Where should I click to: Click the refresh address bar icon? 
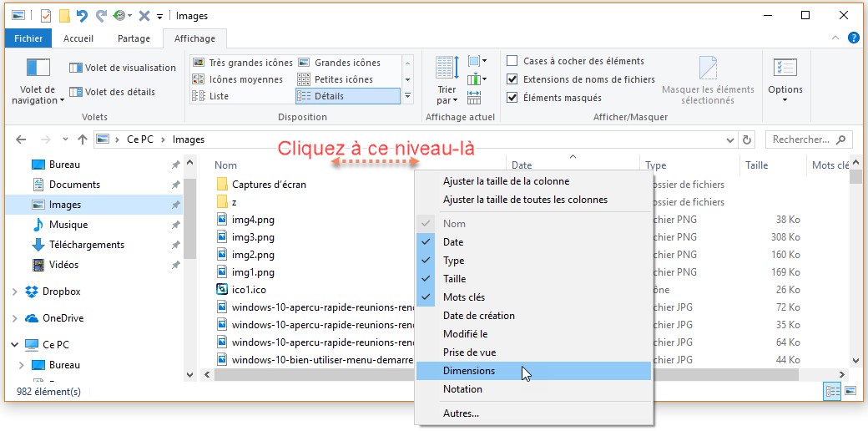pyautogui.click(x=747, y=140)
